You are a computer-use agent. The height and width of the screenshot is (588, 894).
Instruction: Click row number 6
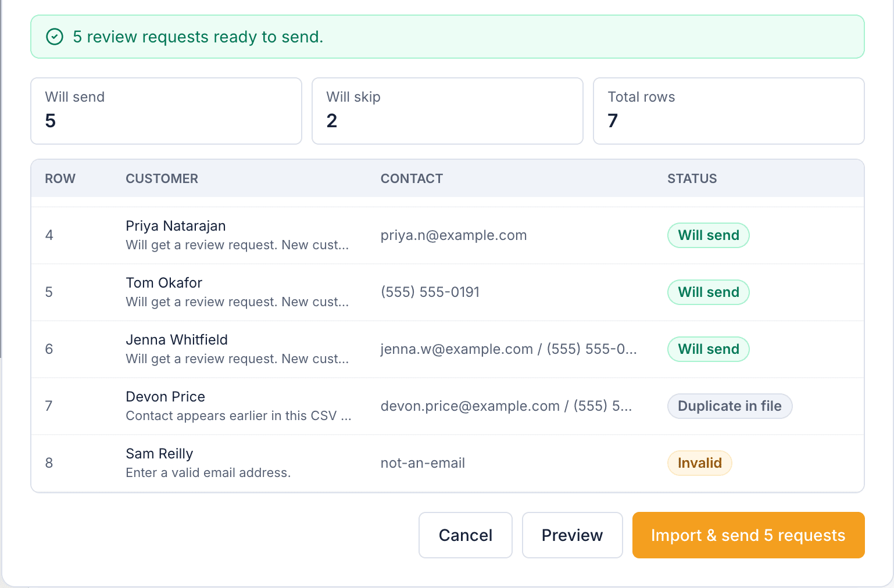click(49, 349)
